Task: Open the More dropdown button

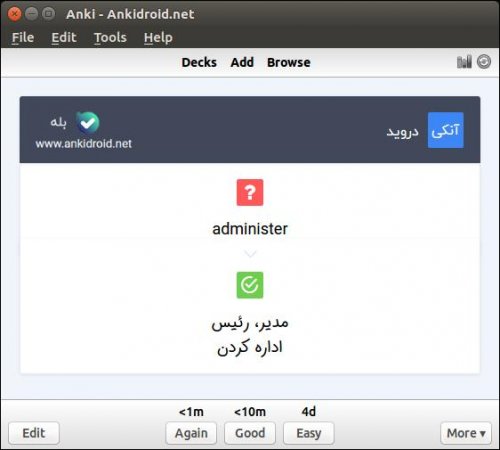Action: [466, 433]
